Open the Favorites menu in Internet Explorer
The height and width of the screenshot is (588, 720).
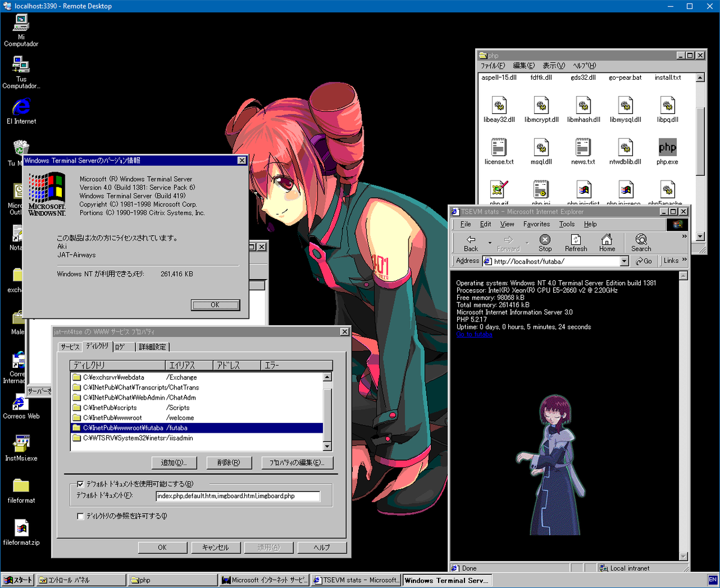click(x=536, y=224)
